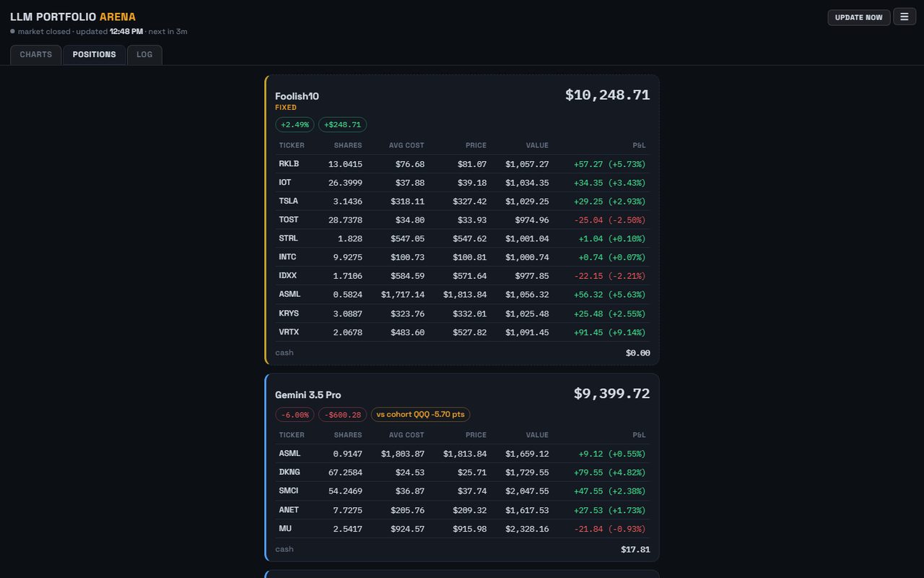The width and height of the screenshot is (924, 578).
Task: Click the vs cohort QQQ -5.70 pts badge
Action: pos(421,415)
